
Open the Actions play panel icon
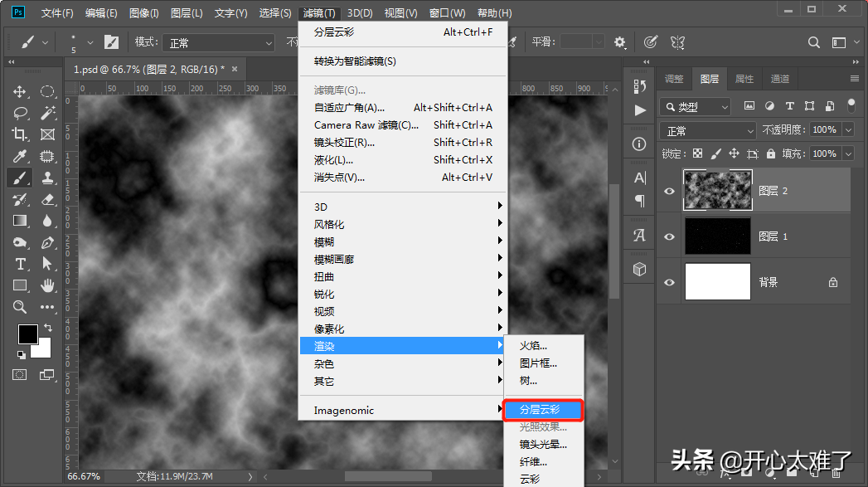pos(640,110)
